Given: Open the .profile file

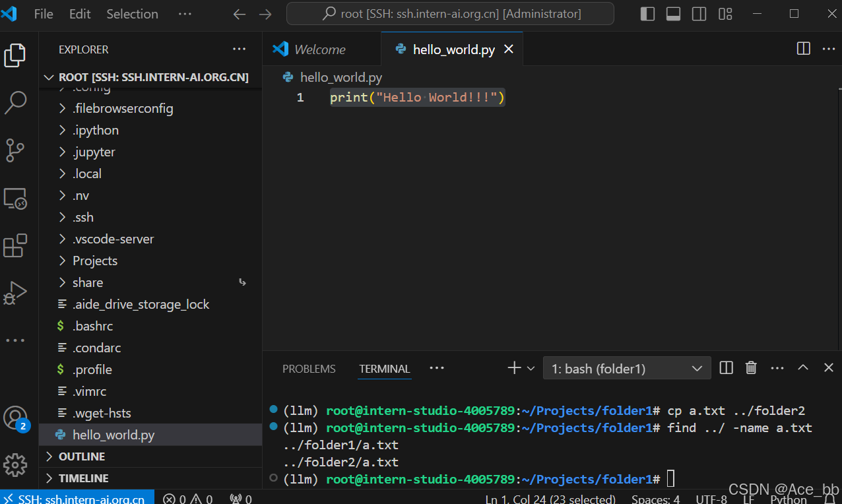Looking at the screenshot, I should 150,369.
